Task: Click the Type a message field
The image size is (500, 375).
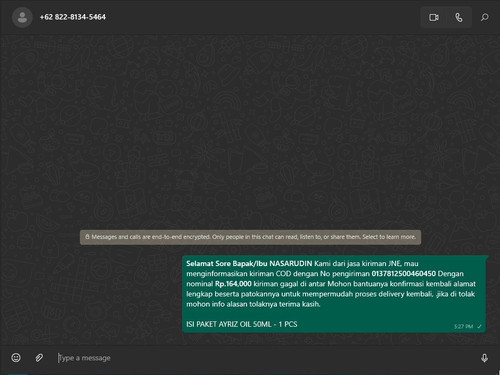Action: coord(263,358)
